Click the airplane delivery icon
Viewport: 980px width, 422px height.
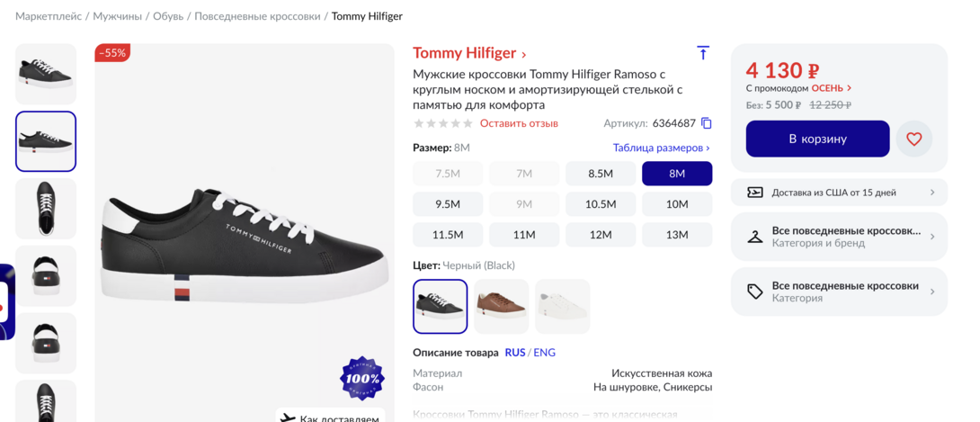coord(288,418)
